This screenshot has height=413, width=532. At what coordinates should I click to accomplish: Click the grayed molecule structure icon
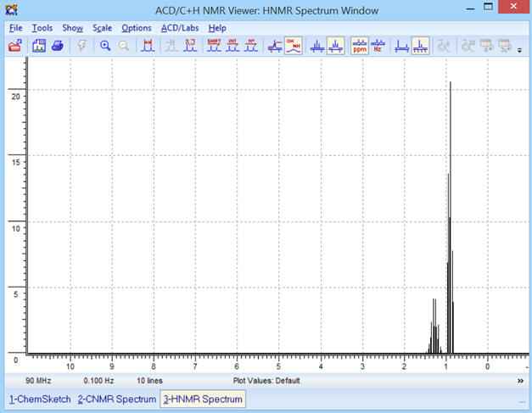(444, 46)
